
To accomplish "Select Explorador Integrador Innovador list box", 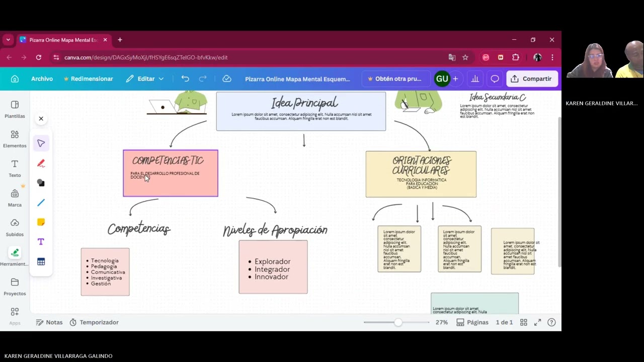I will (273, 267).
